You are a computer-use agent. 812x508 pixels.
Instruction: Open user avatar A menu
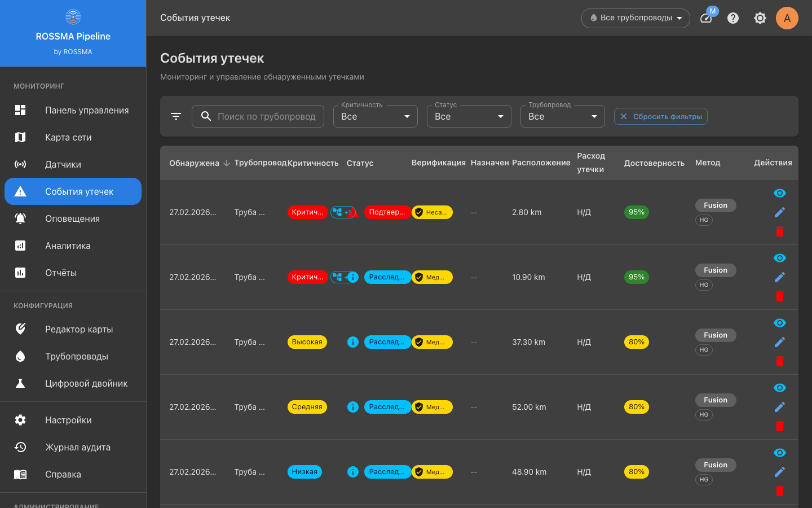coord(787,18)
